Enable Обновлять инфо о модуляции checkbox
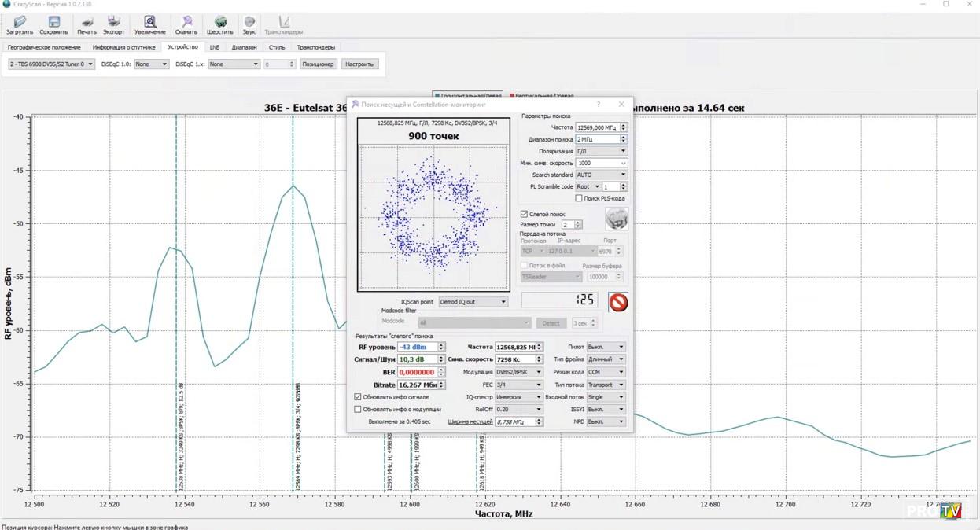 pos(358,409)
